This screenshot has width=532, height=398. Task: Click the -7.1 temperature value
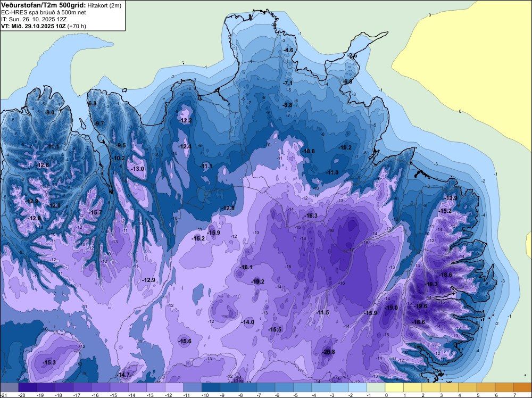coord(288,83)
